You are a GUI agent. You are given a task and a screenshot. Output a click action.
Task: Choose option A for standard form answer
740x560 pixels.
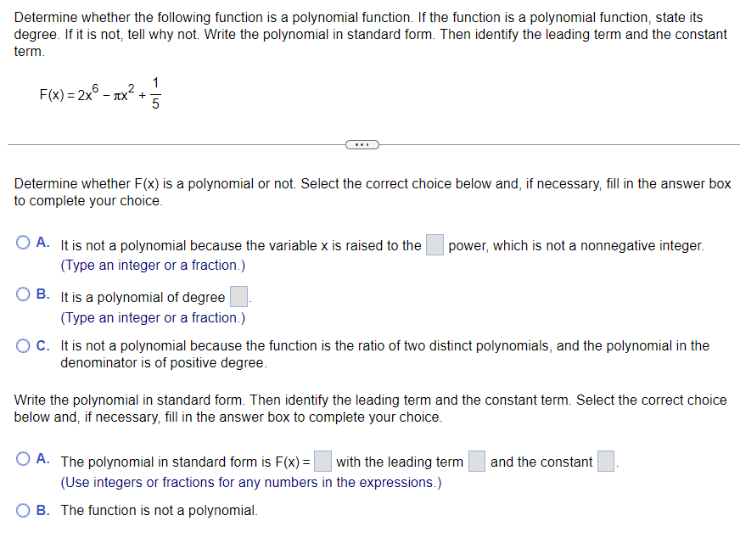(22, 461)
